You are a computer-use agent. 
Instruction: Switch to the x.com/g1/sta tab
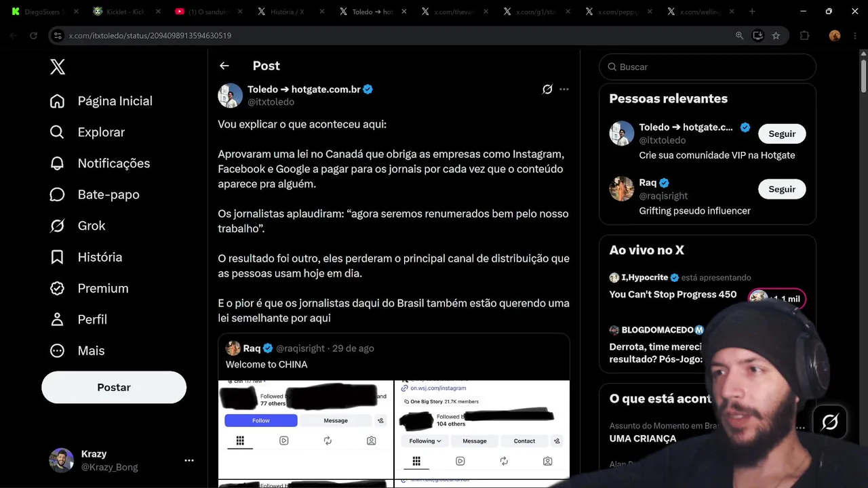pos(537,12)
